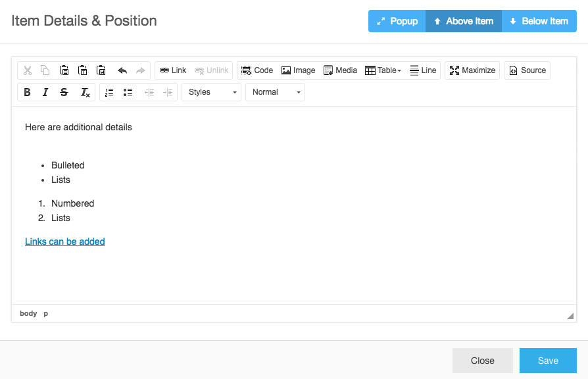Open the Styles dropdown
Viewport: 588px width, 379px height.
(x=212, y=92)
